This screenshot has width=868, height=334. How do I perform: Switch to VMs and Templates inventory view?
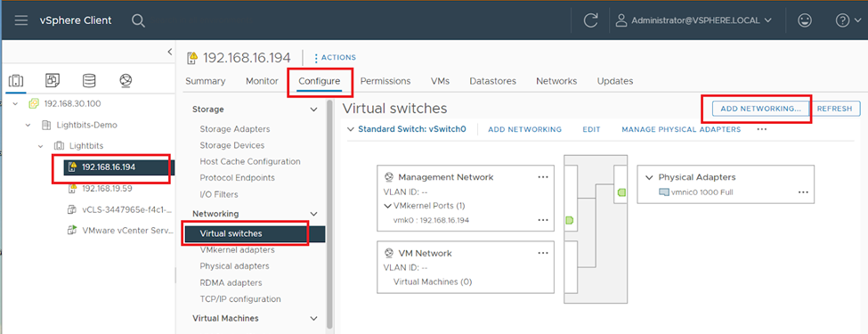[53, 80]
